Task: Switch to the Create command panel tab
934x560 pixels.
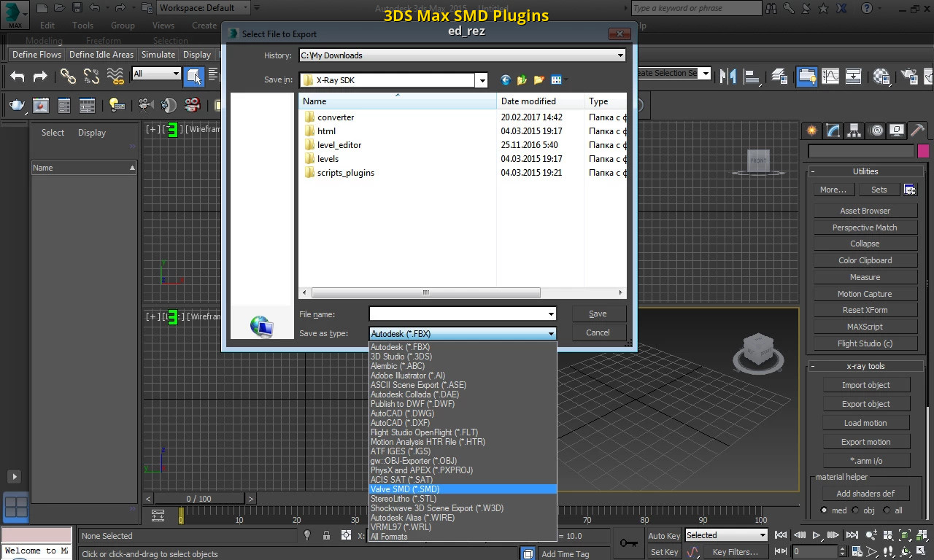Action: (x=811, y=131)
